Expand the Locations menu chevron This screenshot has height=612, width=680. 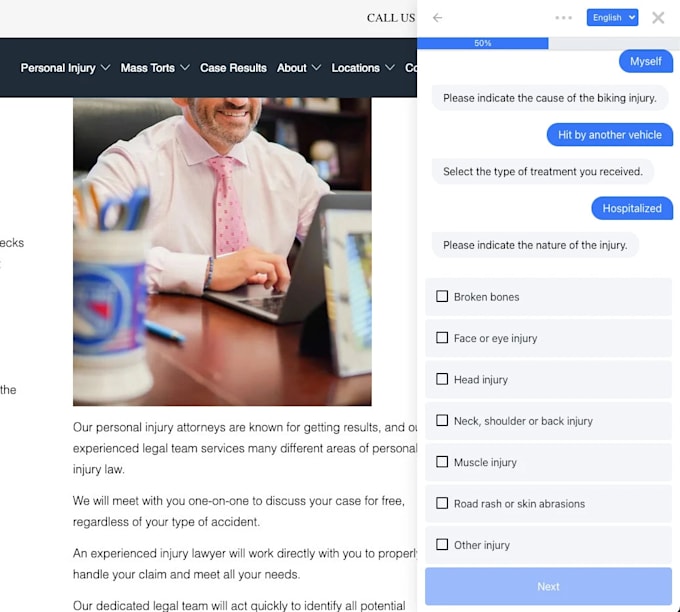pos(390,68)
